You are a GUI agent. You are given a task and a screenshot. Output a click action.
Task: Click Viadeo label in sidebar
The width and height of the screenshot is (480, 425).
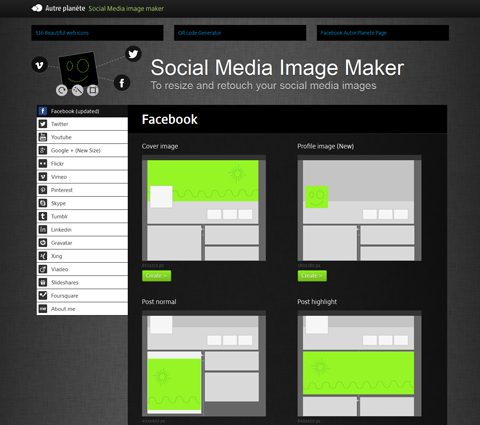(59, 269)
